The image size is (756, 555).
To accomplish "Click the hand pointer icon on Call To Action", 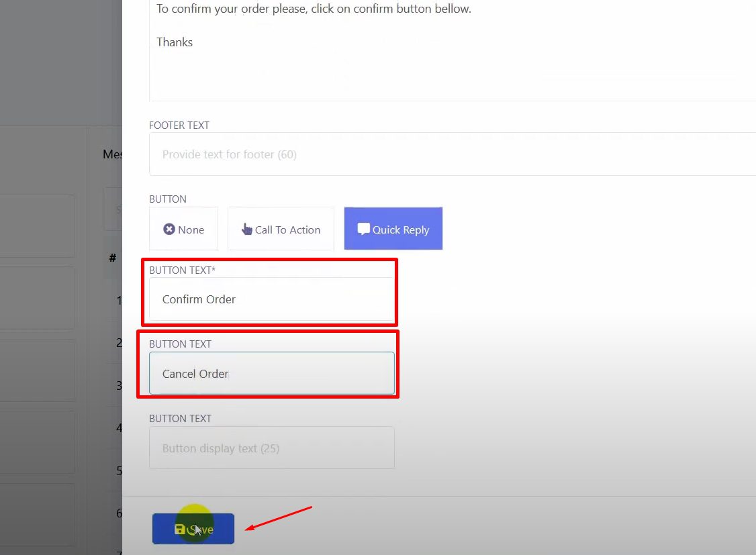I will pos(247,230).
